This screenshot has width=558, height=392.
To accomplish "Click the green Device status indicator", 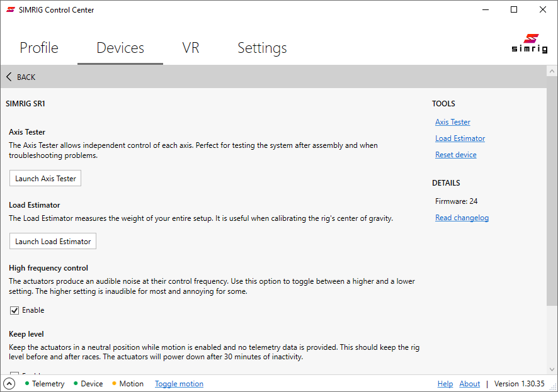I will (76, 383).
